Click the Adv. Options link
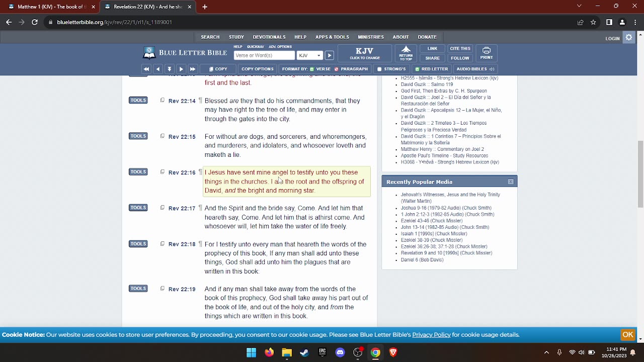 tap(280, 47)
